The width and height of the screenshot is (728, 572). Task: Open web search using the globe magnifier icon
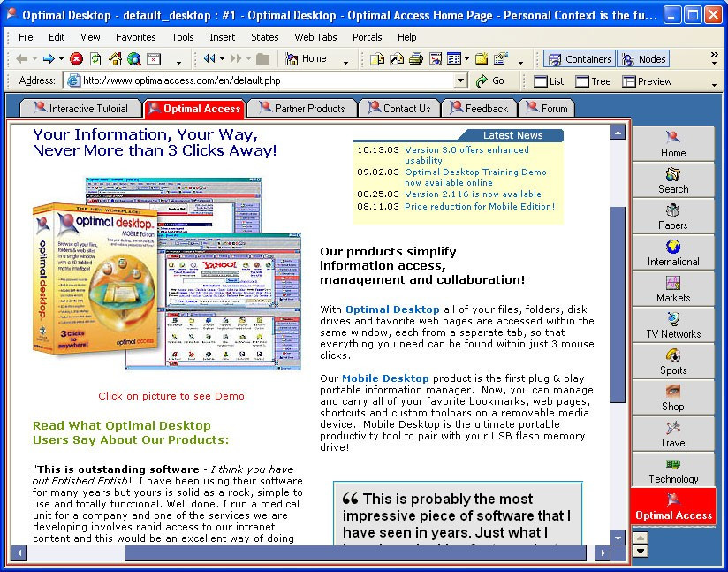pyautogui.click(x=134, y=59)
